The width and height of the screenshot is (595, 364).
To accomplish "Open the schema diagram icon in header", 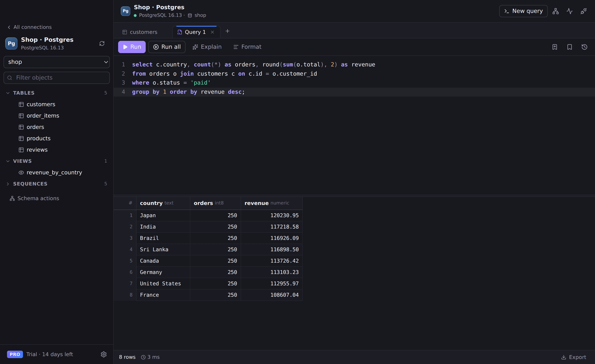I will [x=555, y=11].
